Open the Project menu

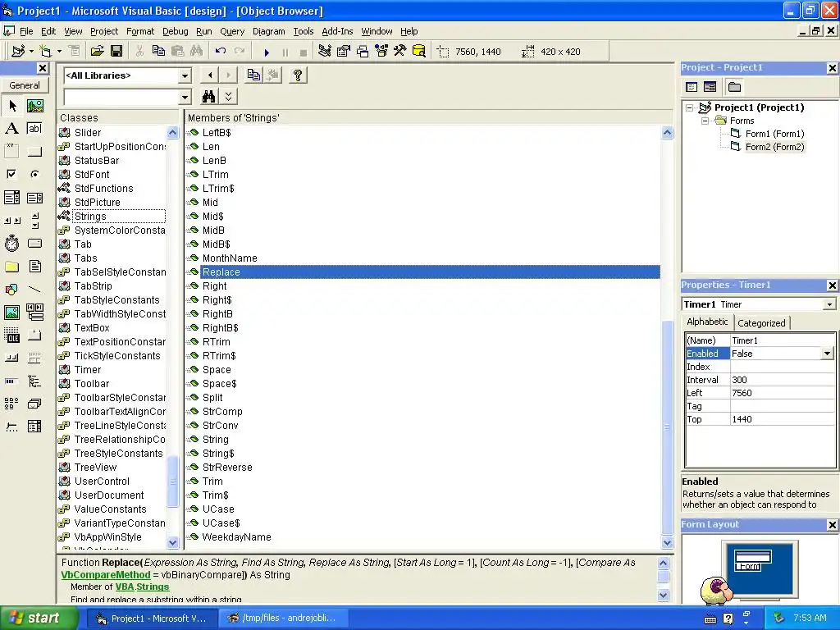pos(104,31)
